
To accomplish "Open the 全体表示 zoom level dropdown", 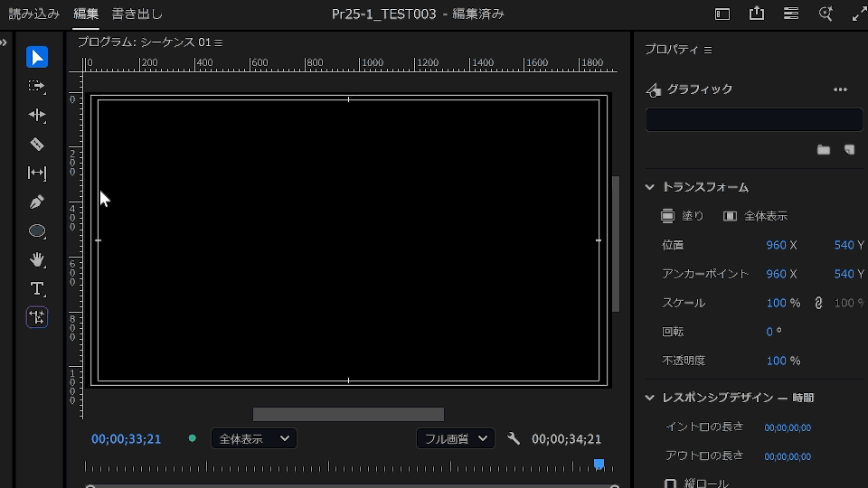I will (x=254, y=439).
